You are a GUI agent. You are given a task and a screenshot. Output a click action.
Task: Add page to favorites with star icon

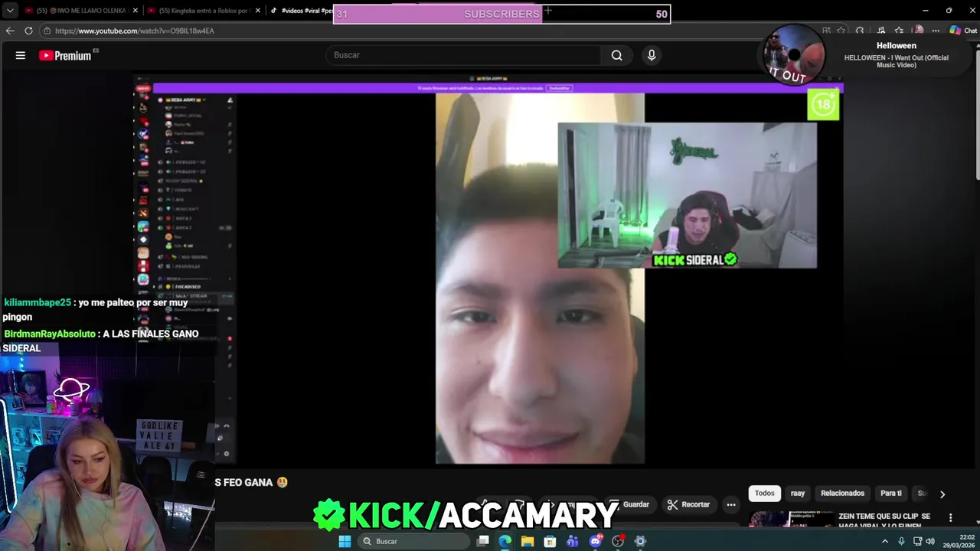pyautogui.click(x=841, y=31)
